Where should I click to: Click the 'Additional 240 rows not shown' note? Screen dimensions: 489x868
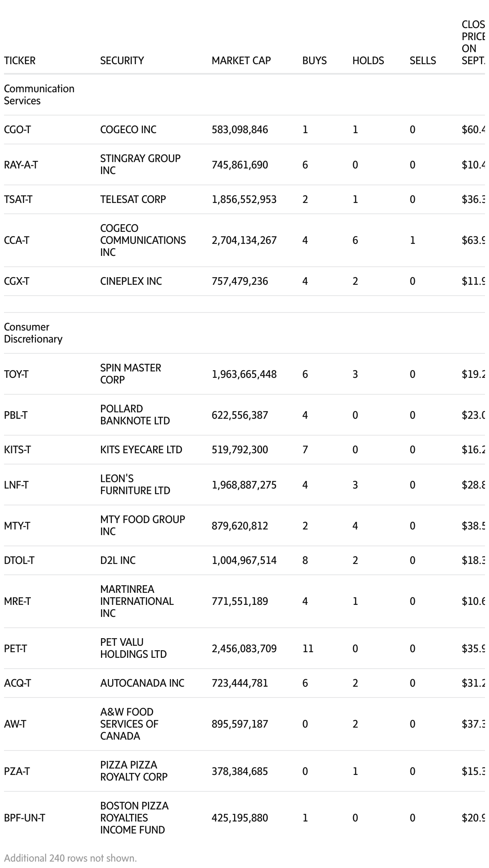pyautogui.click(x=70, y=858)
